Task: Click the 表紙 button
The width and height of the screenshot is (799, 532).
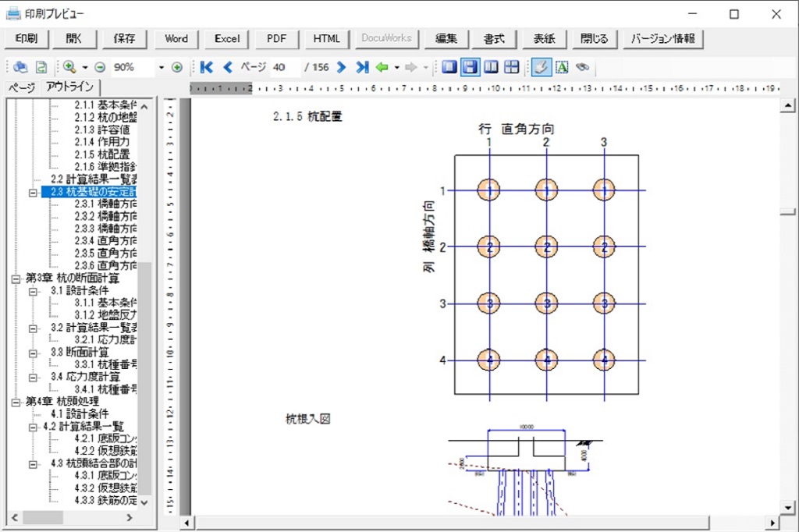Action: [544, 39]
